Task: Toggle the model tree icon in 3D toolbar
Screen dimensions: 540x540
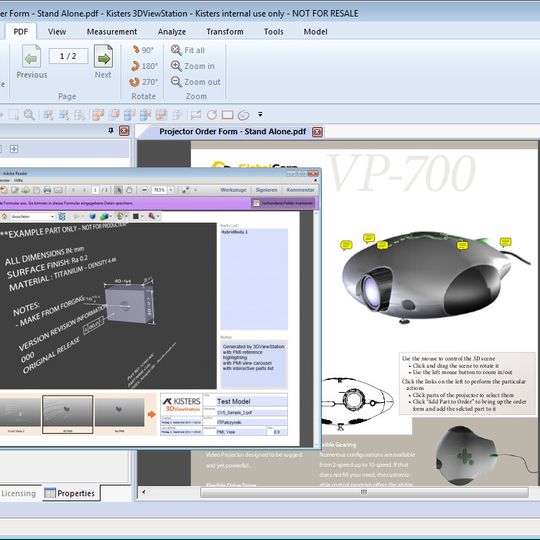Action: point(62,216)
